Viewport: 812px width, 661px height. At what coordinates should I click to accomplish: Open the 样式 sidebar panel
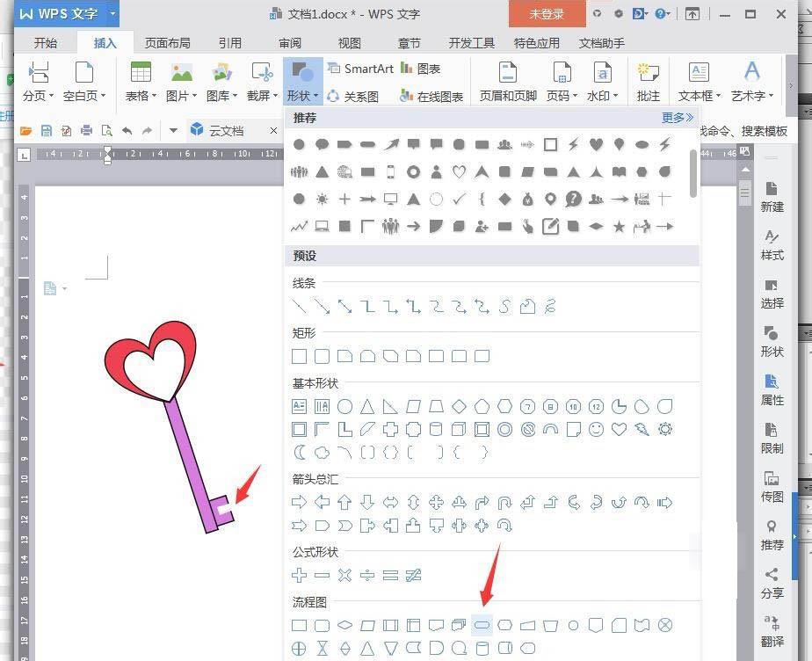click(x=772, y=245)
